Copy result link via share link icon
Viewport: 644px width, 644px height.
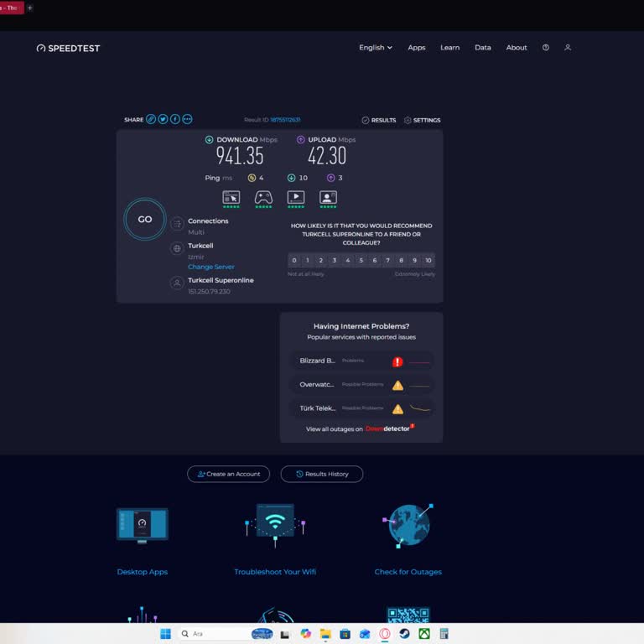pyautogui.click(x=151, y=119)
